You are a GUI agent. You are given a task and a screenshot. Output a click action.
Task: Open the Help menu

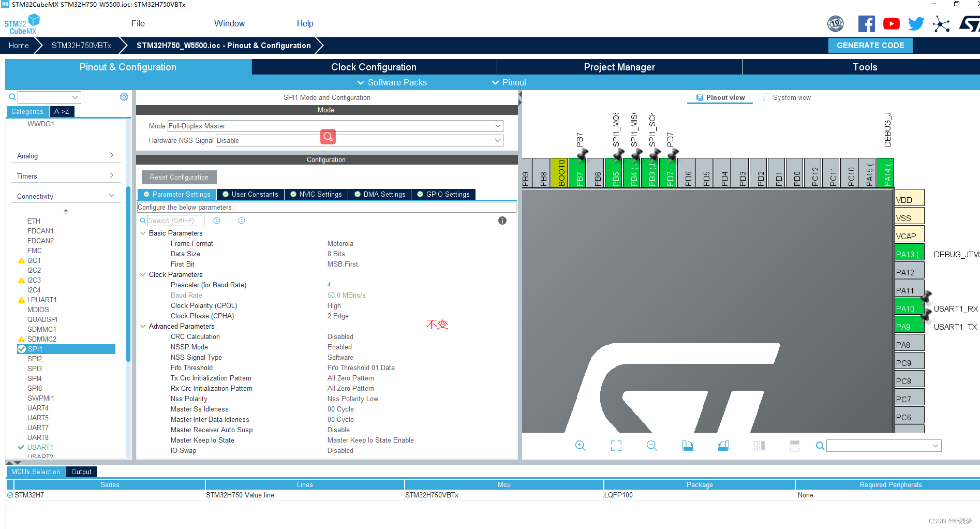pos(305,23)
